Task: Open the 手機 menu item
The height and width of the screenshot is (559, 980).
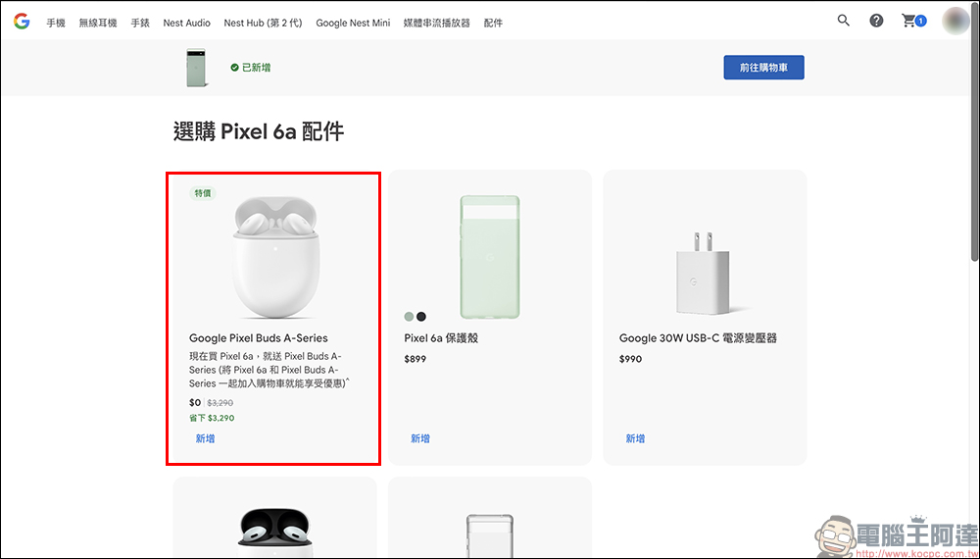Action: click(56, 23)
